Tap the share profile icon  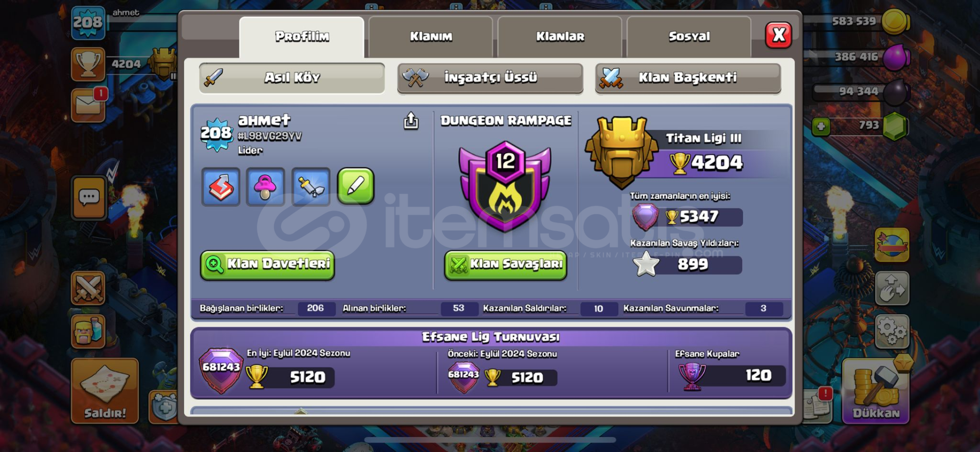411,121
